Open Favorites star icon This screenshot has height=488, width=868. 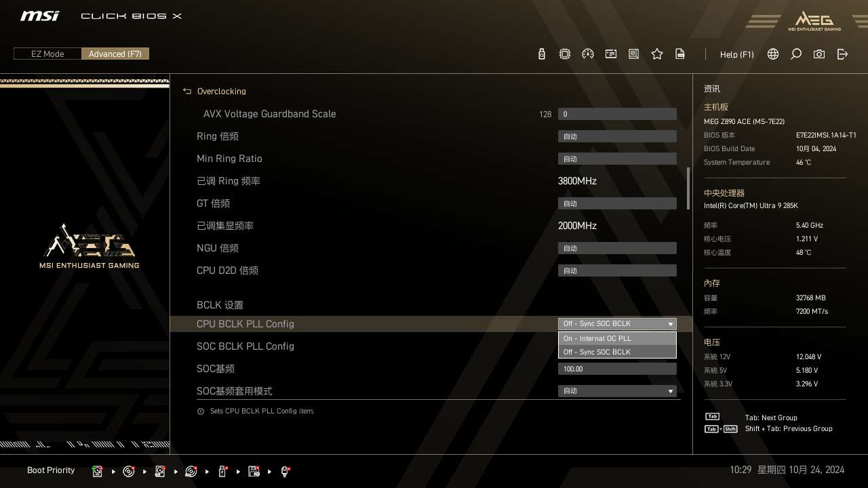[x=657, y=54]
